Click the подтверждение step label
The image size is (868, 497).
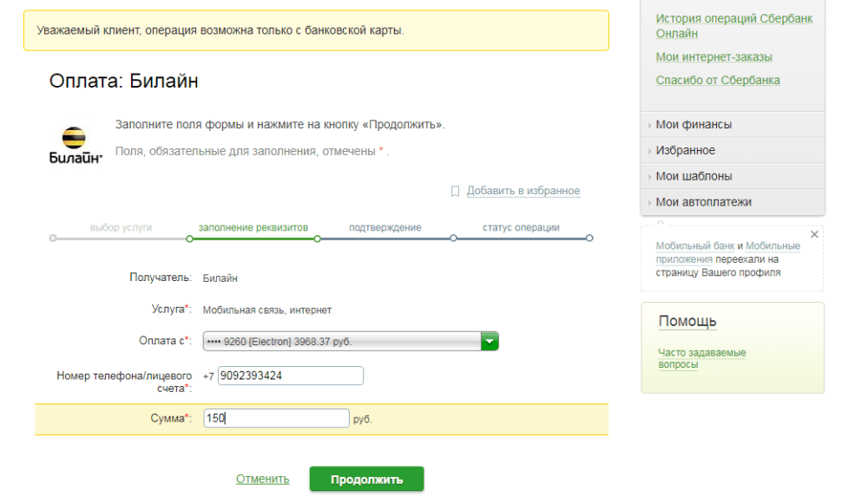coord(385,227)
